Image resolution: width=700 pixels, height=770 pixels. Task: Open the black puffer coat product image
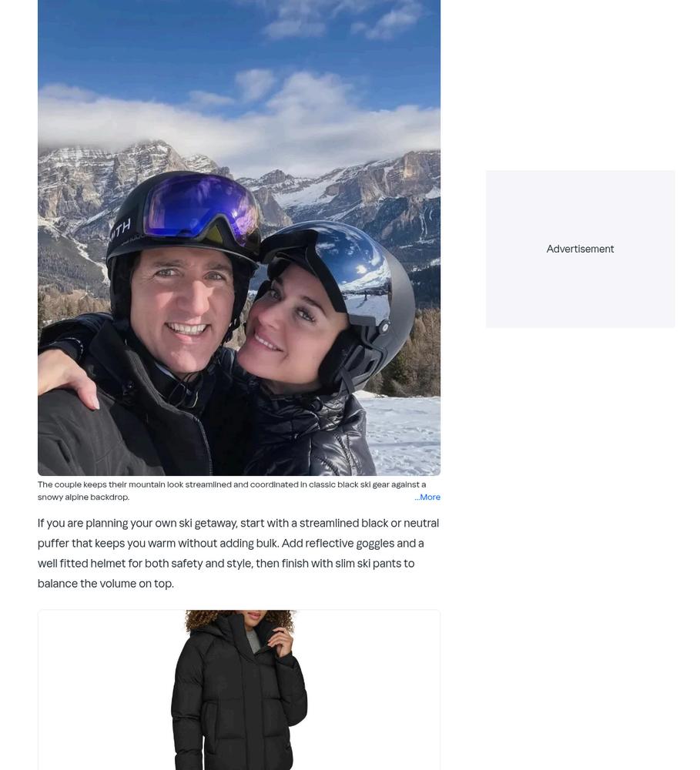(239, 690)
